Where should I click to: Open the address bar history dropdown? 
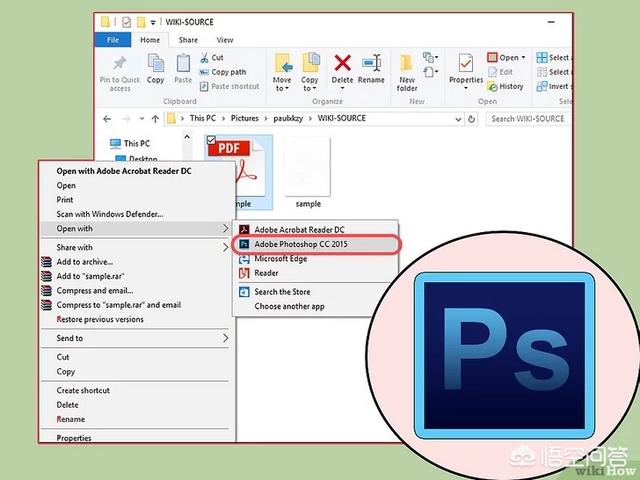coord(458,119)
